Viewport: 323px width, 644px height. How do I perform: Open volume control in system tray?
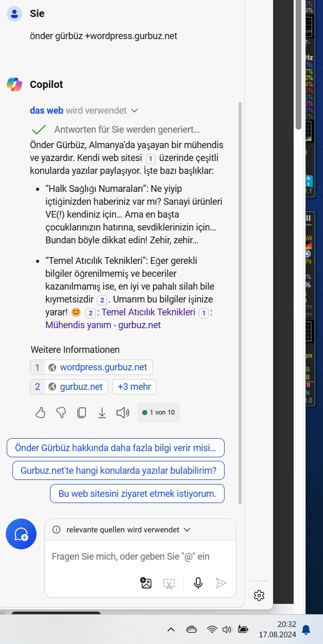pos(227,629)
